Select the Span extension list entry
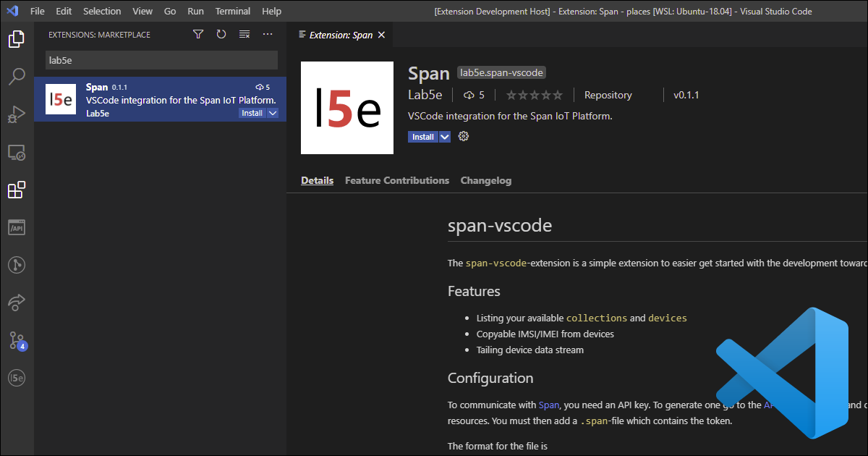 [x=160, y=99]
